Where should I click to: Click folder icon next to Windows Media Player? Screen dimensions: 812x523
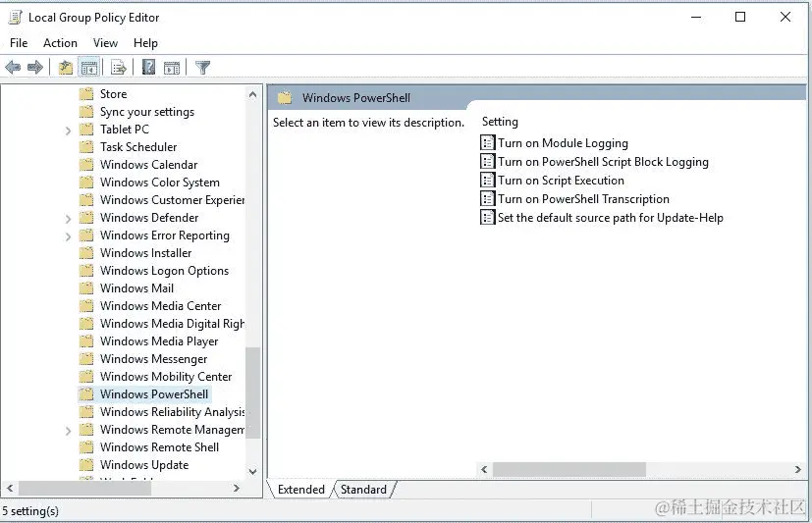[x=86, y=340]
